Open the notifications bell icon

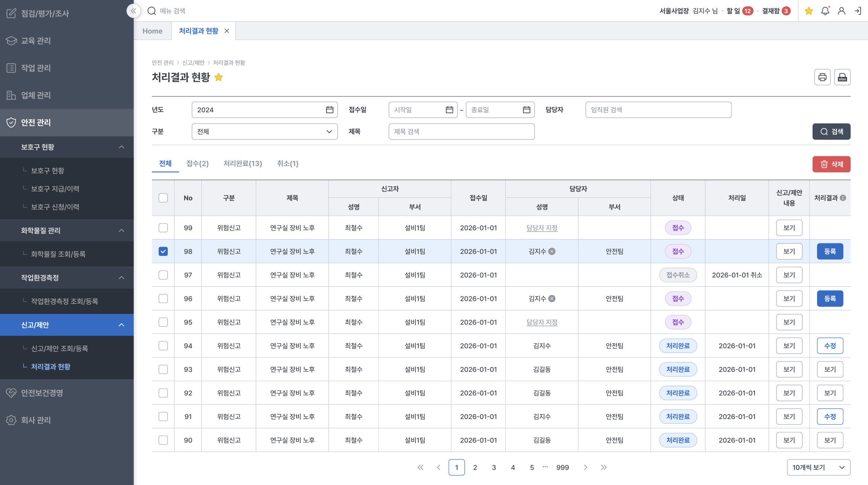point(825,11)
